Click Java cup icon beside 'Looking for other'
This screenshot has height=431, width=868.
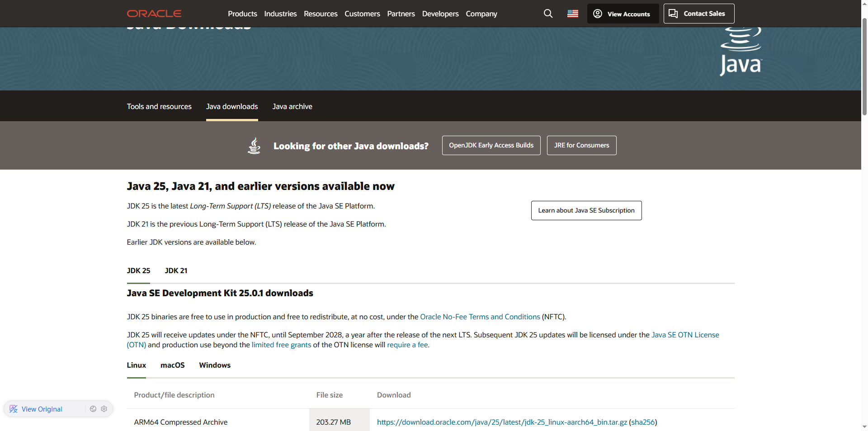tap(254, 146)
